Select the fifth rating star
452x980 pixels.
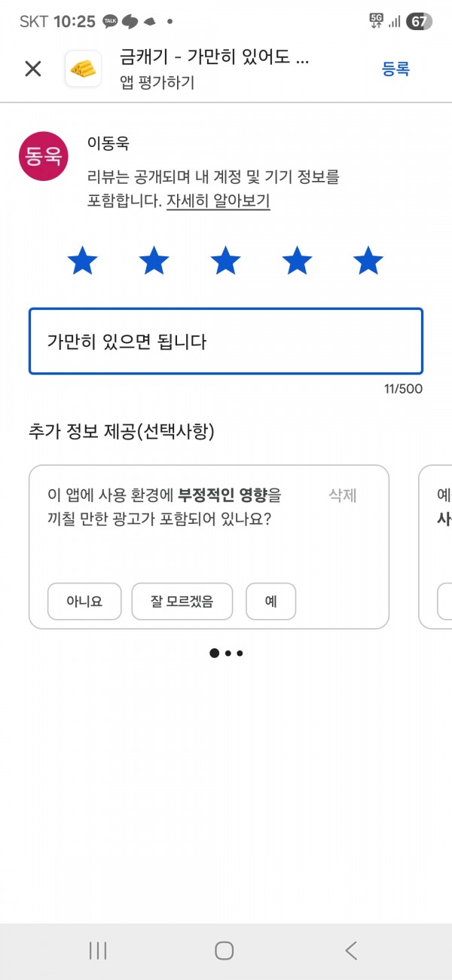pyautogui.click(x=368, y=261)
